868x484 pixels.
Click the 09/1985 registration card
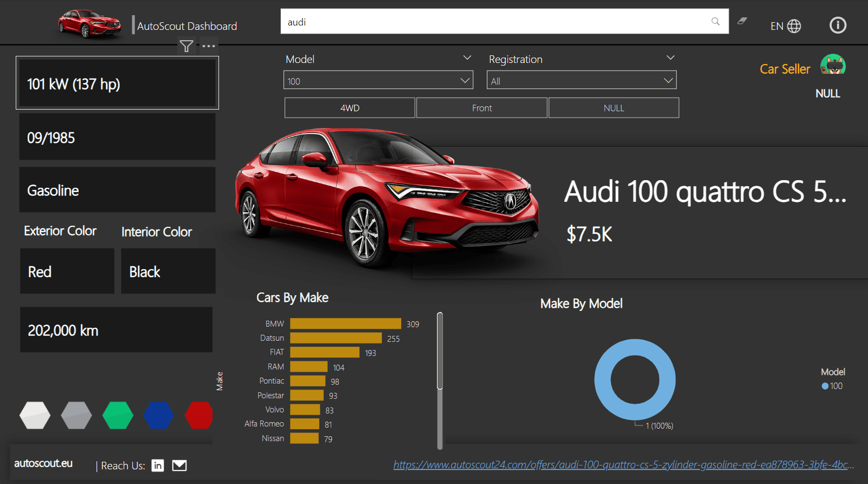coord(117,137)
